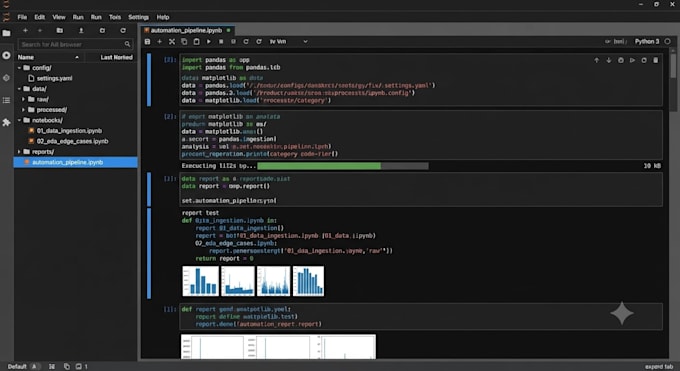Screen dimensions: 680x371
Task: Expand the processed/ folder
Action: click(23, 110)
